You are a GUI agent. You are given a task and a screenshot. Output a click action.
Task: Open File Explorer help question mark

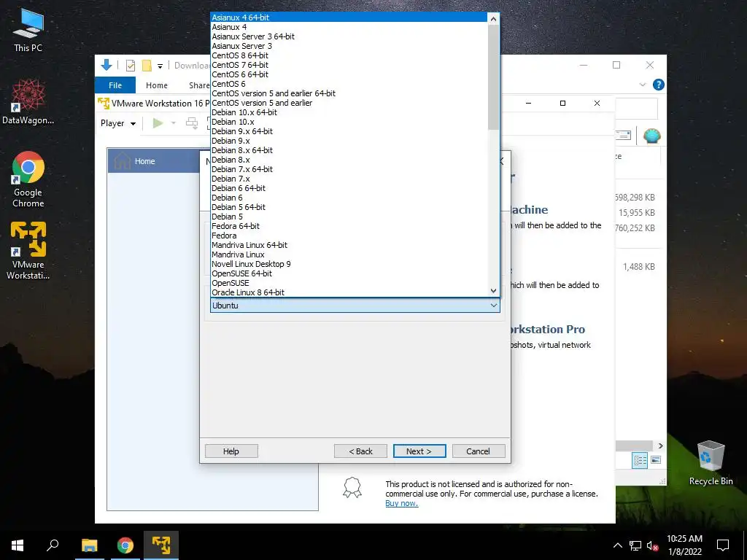659,85
